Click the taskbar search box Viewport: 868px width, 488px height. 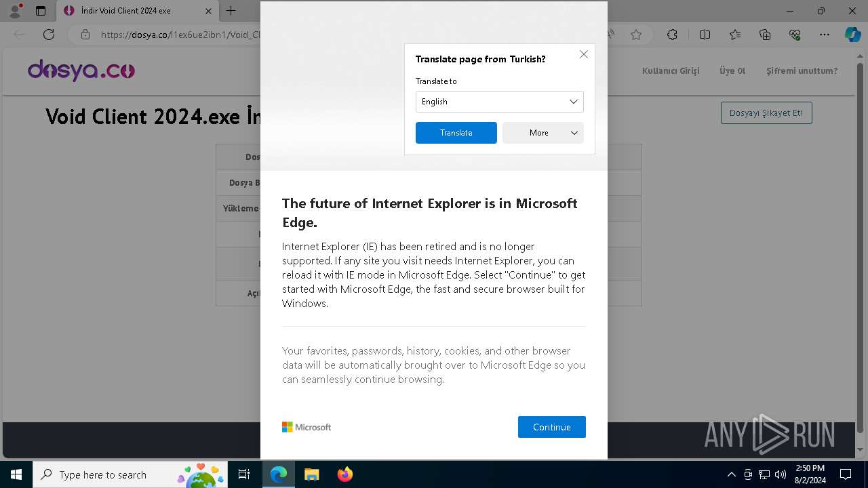tap(130, 474)
